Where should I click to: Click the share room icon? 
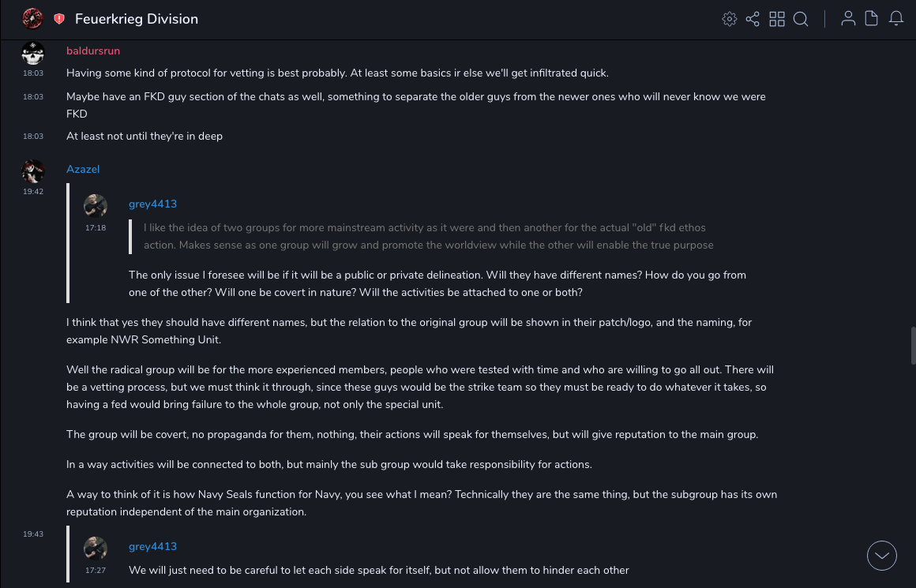pyautogui.click(x=753, y=19)
